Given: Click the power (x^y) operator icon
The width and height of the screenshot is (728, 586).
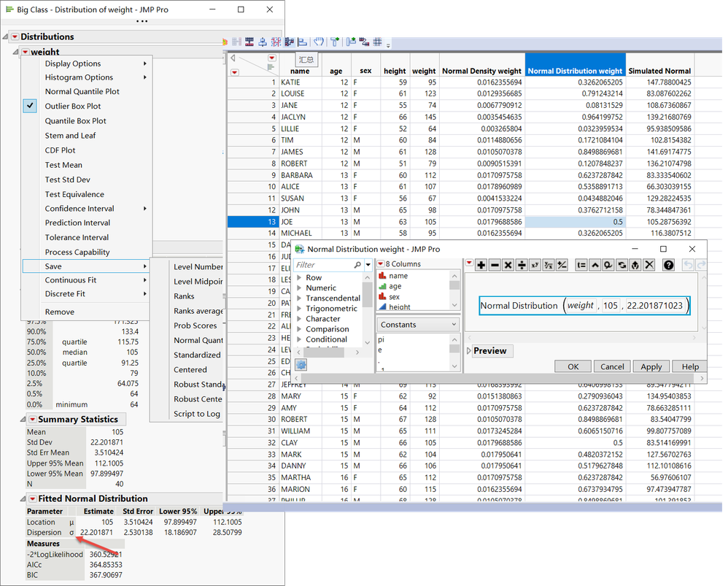Looking at the screenshot, I should point(535,265).
